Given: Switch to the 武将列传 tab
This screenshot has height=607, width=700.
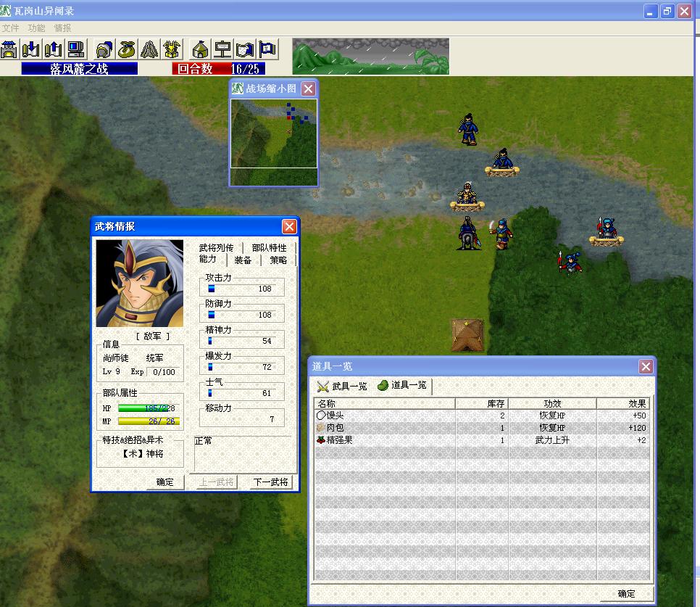Looking at the screenshot, I should (216, 248).
